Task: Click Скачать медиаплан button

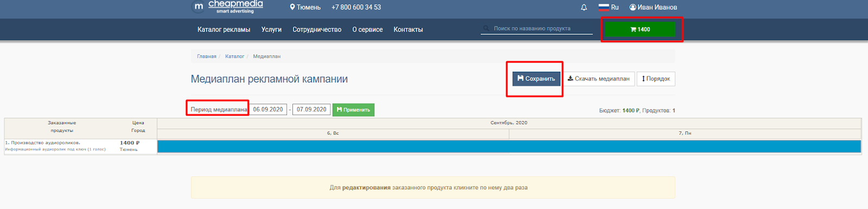Action: click(598, 79)
